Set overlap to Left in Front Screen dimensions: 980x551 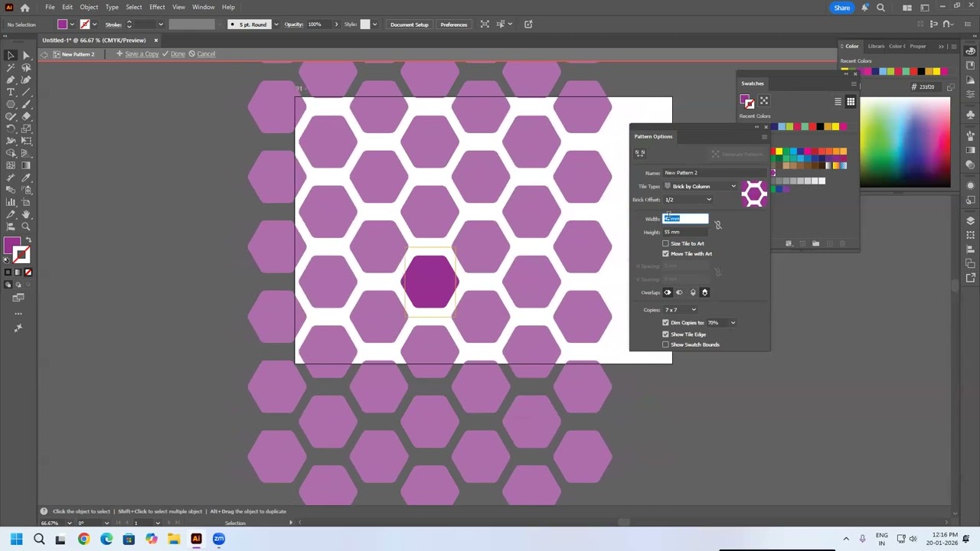coord(667,292)
